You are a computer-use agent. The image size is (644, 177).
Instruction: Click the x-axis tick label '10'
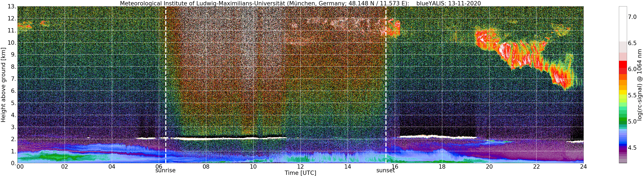(253, 167)
